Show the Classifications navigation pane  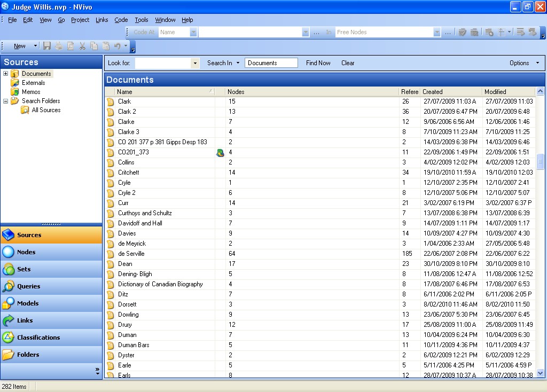pyautogui.click(x=38, y=338)
